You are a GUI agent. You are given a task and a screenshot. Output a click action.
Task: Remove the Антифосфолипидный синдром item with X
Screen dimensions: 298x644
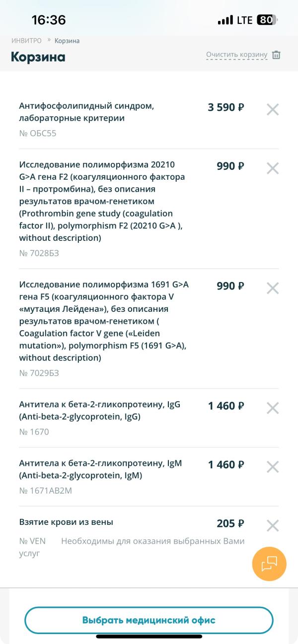pyautogui.click(x=273, y=110)
